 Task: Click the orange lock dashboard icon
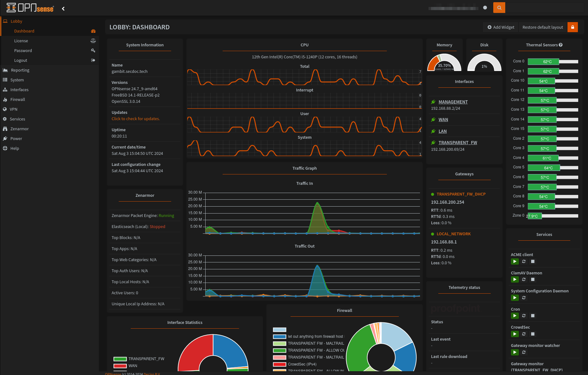pos(572,27)
